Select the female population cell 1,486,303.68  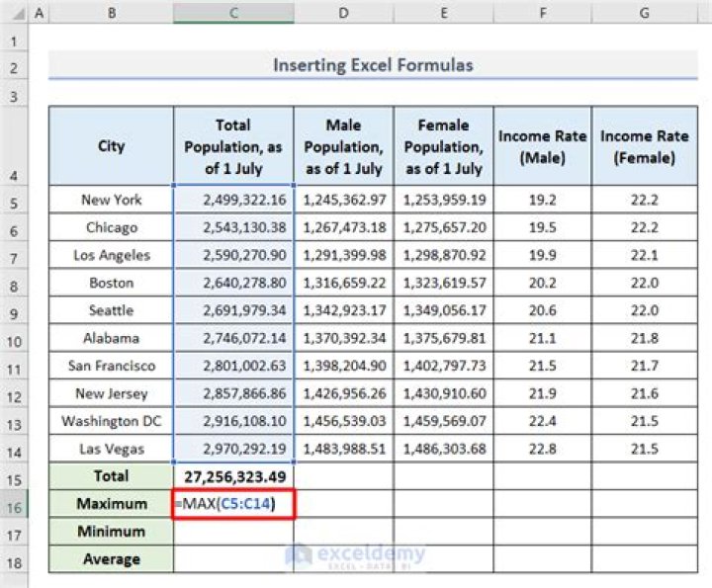tap(444, 449)
